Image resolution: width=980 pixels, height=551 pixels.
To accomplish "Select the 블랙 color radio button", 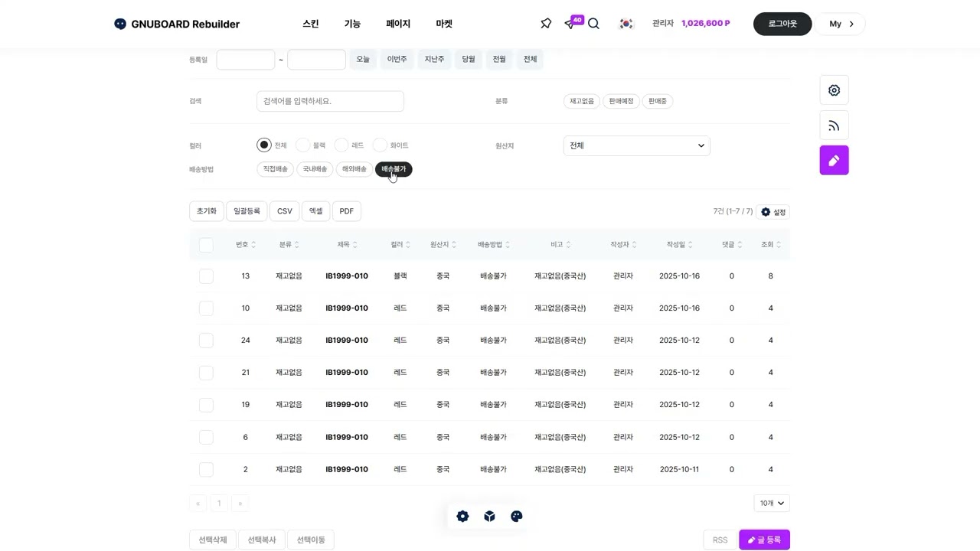I will click(x=303, y=145).
